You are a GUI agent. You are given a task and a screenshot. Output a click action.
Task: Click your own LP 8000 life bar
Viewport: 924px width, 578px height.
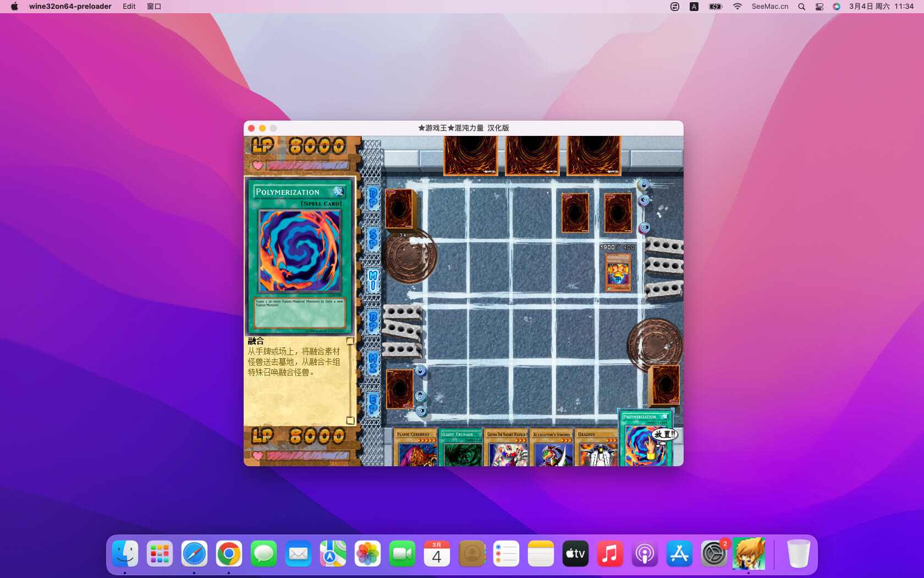coord(307,455)
